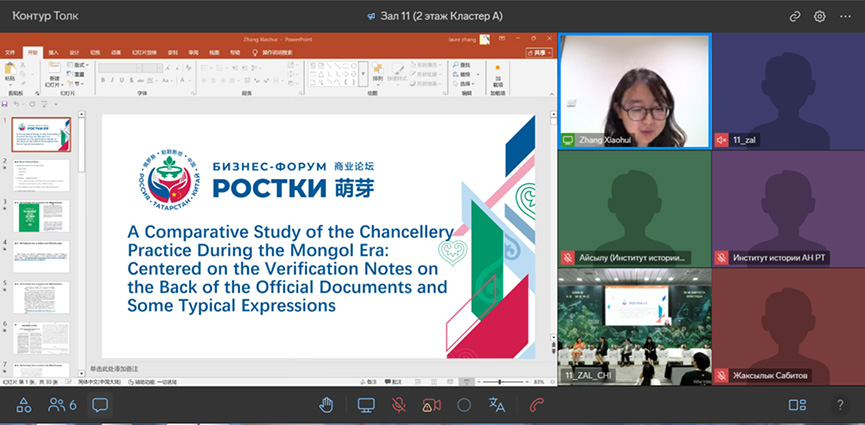Switch to the Slide Show ribbon tab
Image resolution: width=865 pixels, height=425 pixels.
click(145, 52)
